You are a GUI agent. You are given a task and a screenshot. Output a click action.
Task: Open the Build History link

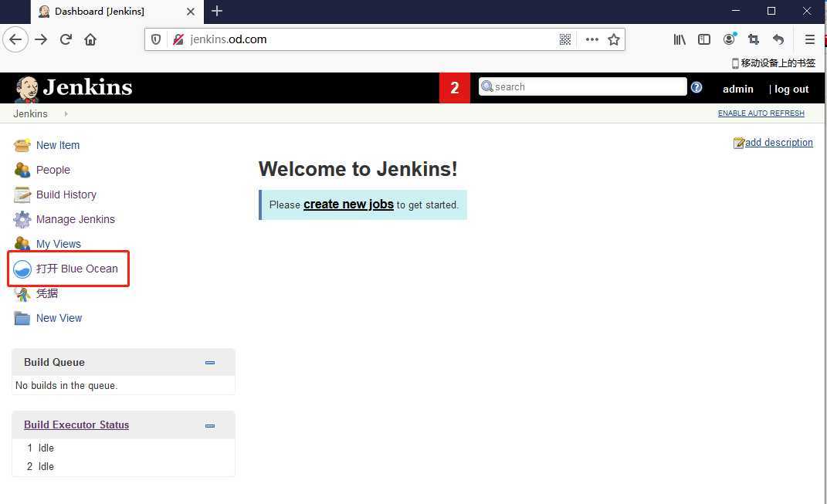[66, 194]
